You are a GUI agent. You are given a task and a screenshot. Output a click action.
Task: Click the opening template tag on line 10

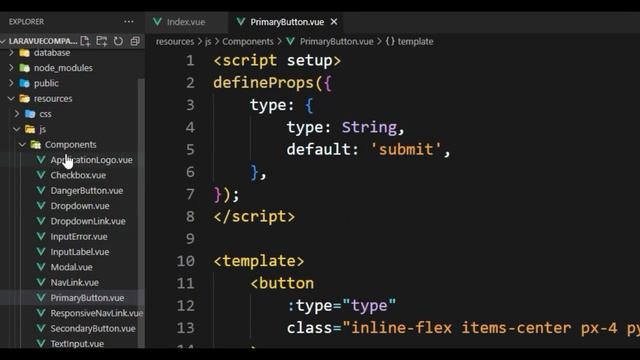point(259,261)
